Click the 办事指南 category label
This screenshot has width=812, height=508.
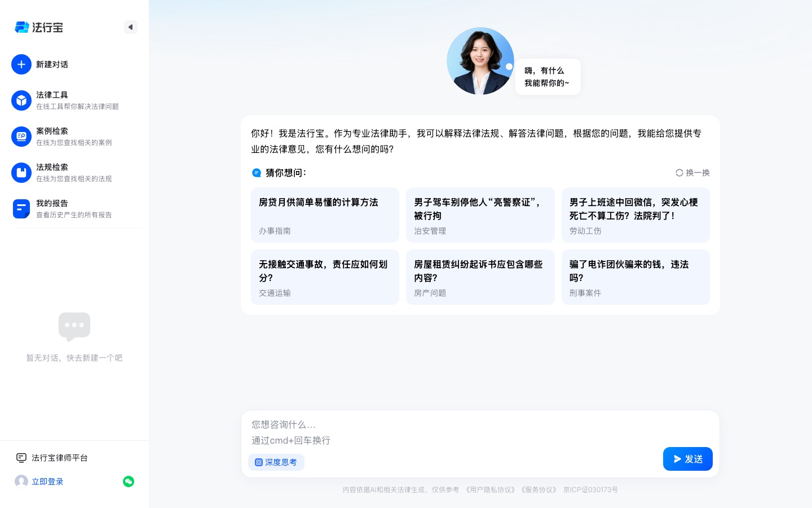(x=275, y=231)
